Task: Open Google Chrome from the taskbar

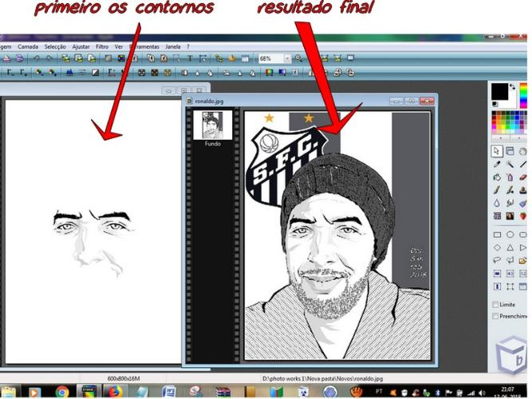Action: coord(61,392)
